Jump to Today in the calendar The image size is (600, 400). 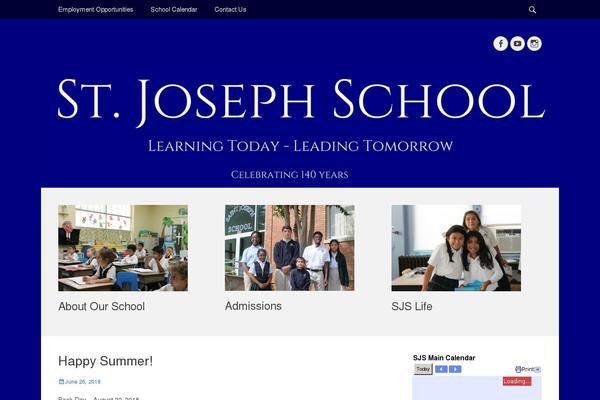pyautogui.click(x=423, y=369)
